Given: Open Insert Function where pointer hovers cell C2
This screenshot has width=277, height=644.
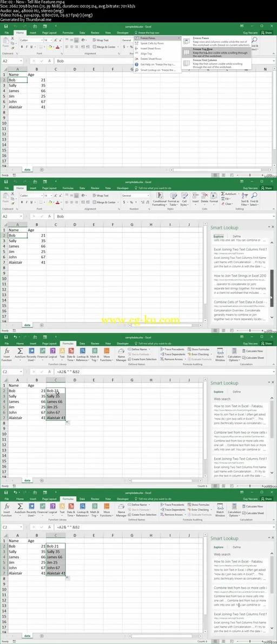Looking at the screenshot, I should click(x=6, y=354).
